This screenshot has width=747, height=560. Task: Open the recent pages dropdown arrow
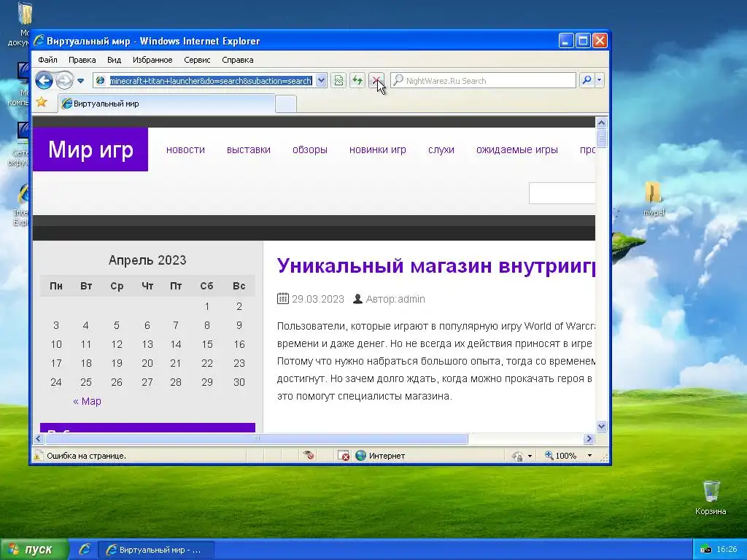tap(80, 81)
